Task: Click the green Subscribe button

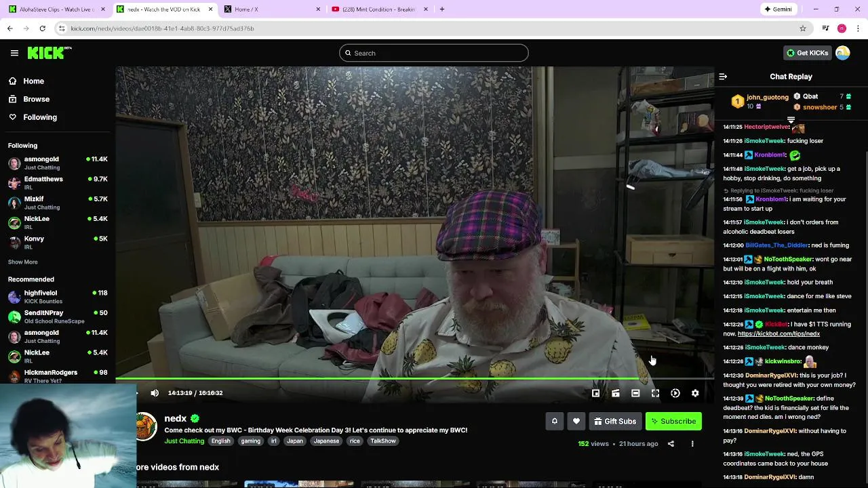Action: click(x=673, y=422)
